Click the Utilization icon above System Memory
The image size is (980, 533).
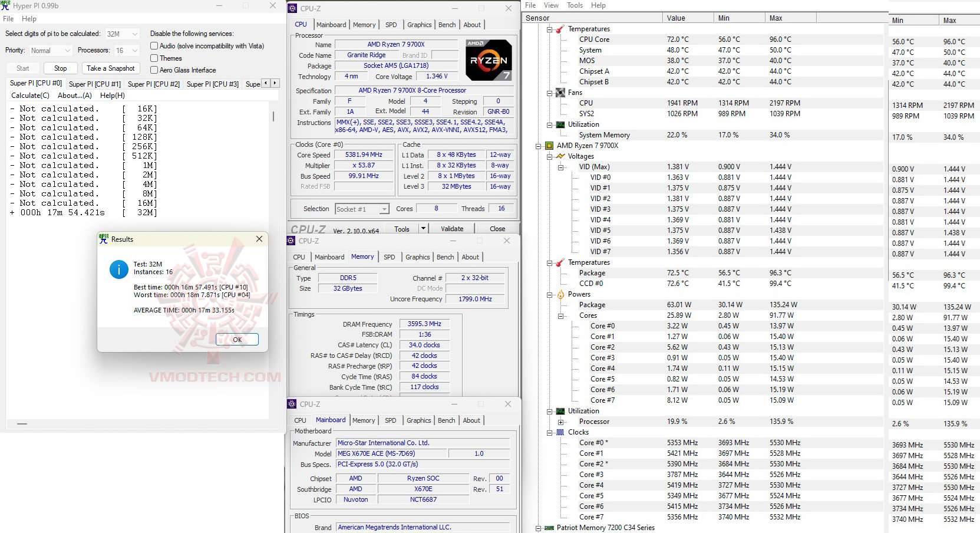pyautogui.click(x=560, y=124)
